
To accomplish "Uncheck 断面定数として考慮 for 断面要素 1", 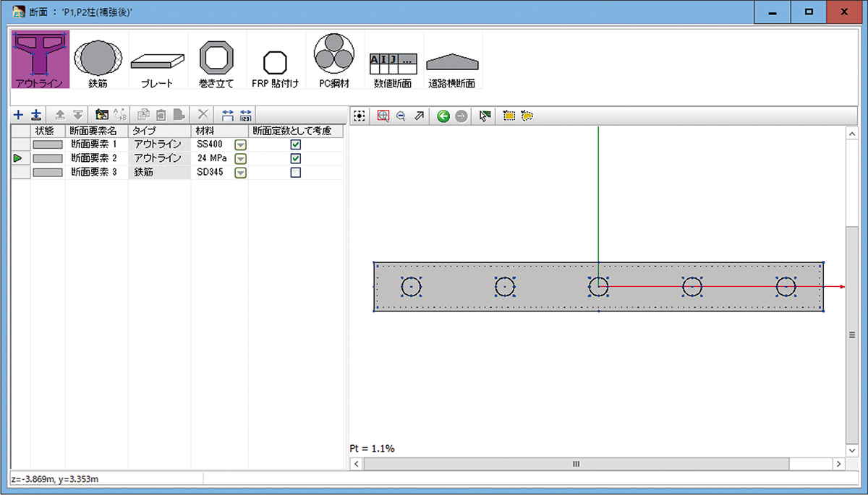I will point(295,145).
